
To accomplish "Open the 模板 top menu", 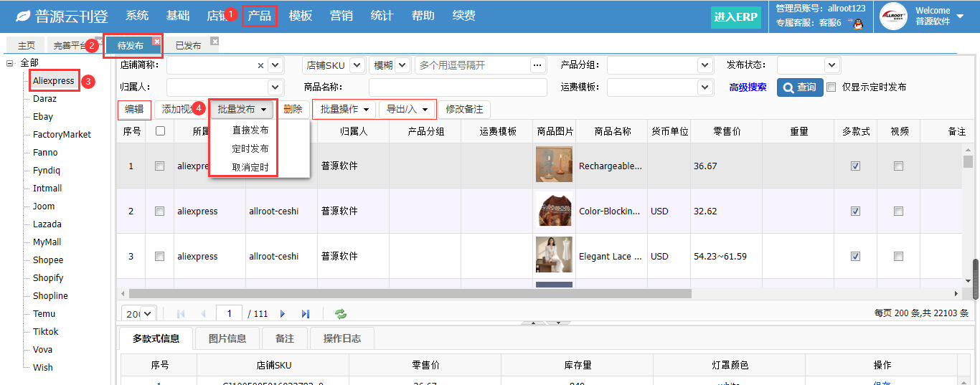I will [301, 15].
